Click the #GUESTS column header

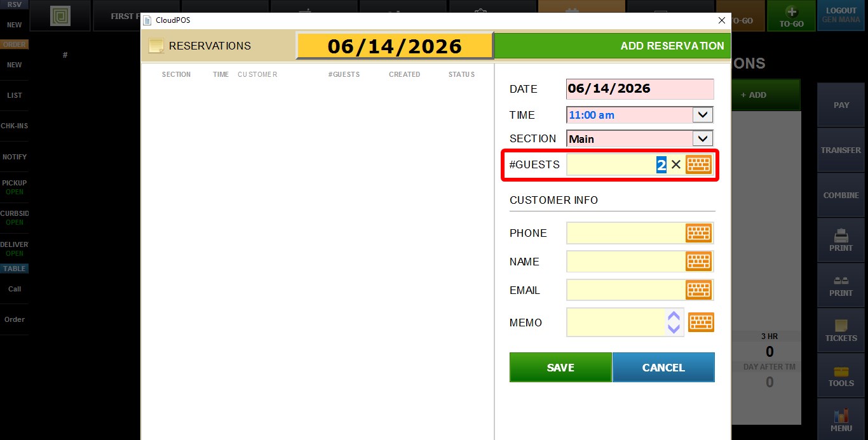[x=344, y=74]
